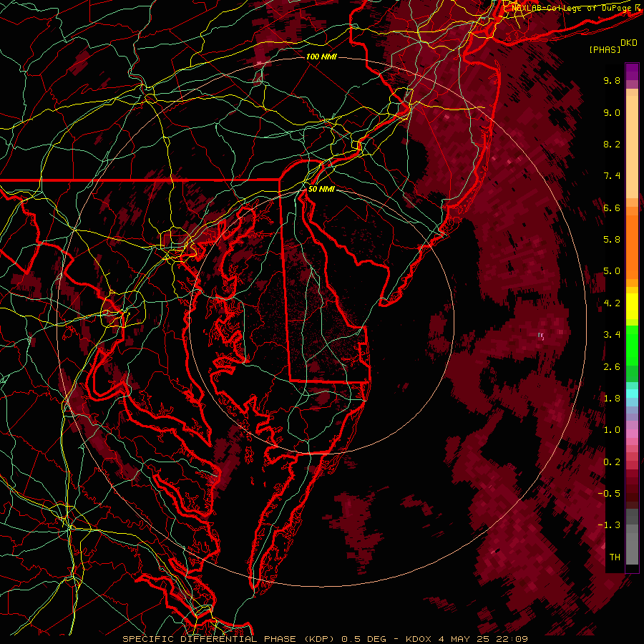
Task: Click the 100 NMI range ring label
Action: pyautogui.click(x=321, y=57)
